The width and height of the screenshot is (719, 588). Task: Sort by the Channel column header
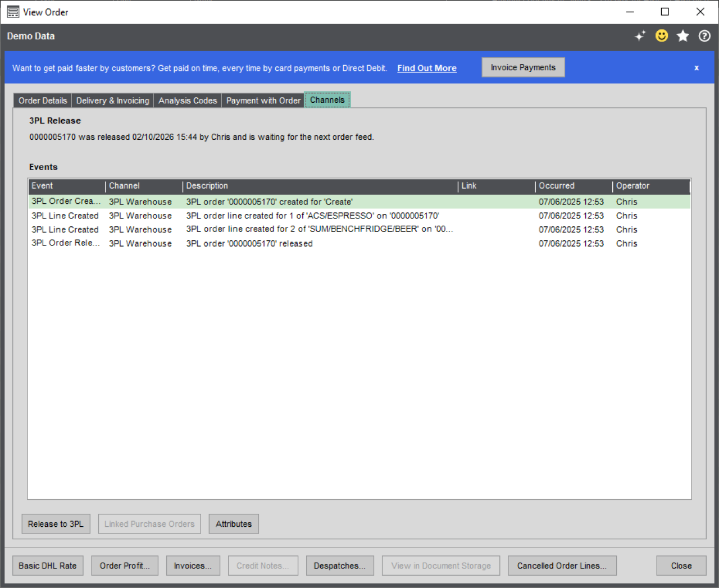tap(144, 186)
